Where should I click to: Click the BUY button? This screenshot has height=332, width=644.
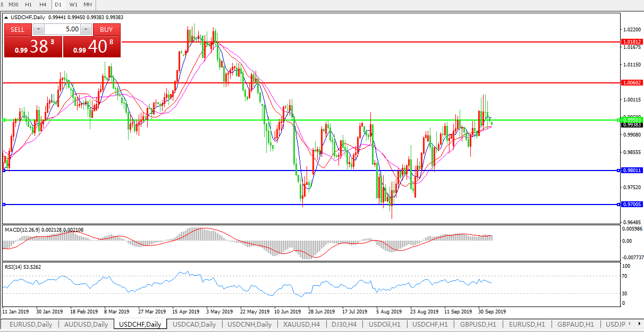[x=106, y=30]
